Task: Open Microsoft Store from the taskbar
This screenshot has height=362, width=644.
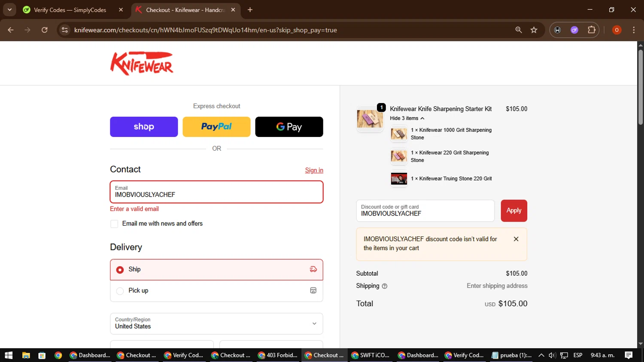Action: click(42, 355)
